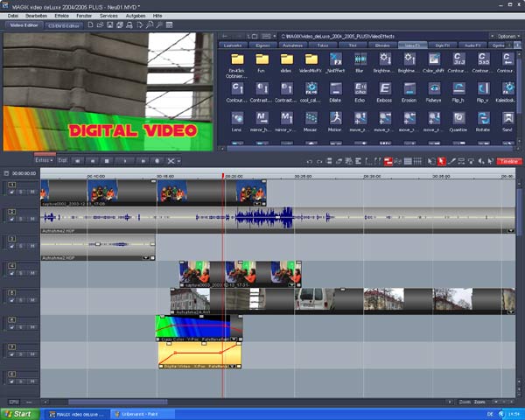Click the New project toolbar icon
The width and height of the screenshot is (525, 420).
90,24
